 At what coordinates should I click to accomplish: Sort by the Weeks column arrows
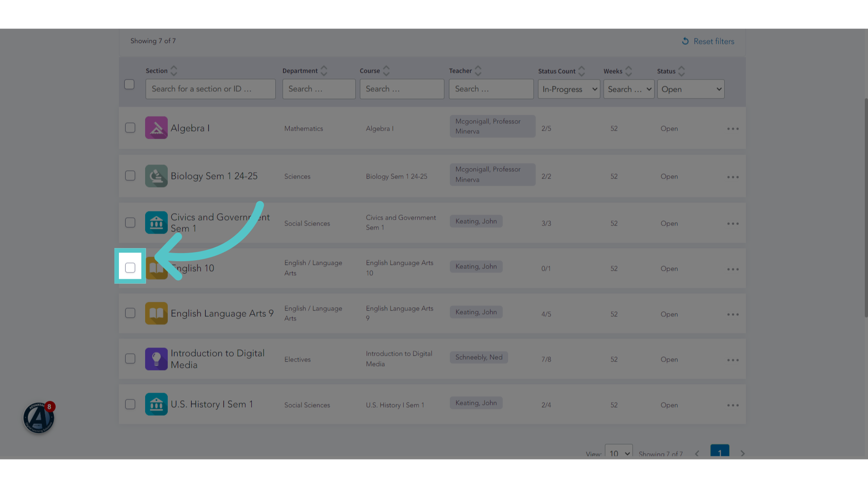[x=628, y=71]
